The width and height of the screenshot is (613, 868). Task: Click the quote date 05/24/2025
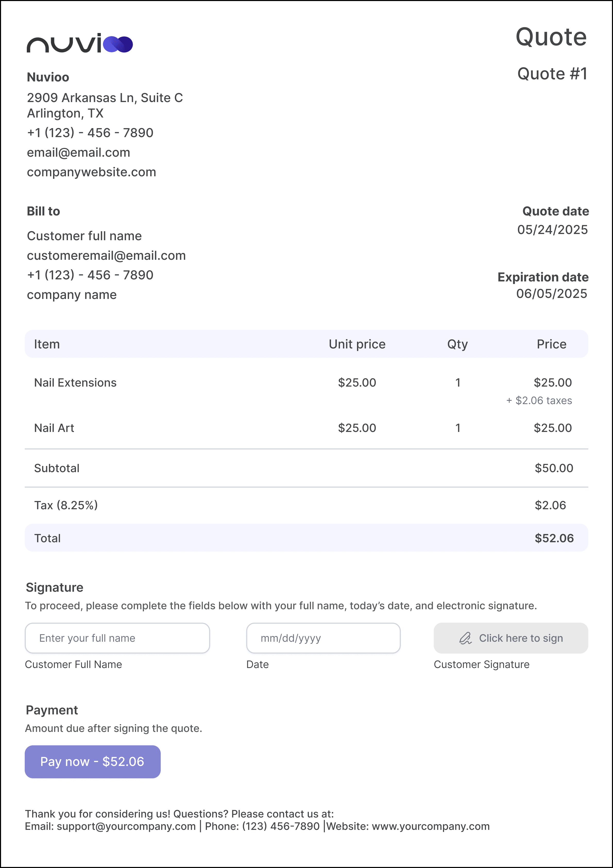[552, 229]
